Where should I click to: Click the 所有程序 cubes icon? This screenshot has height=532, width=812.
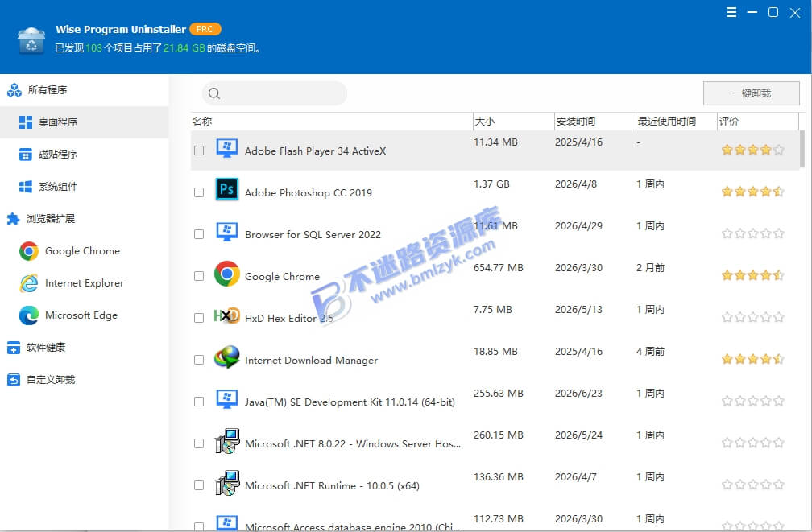[x=14, y=90]
